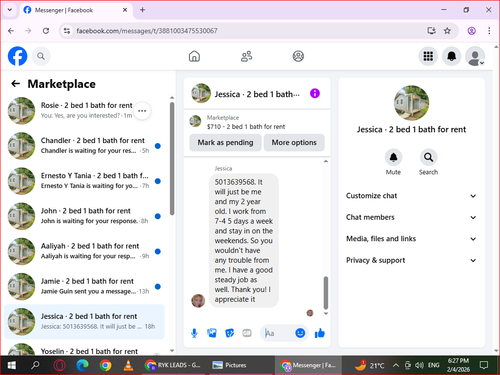Open Facebook notifications bell
Screen dimensions: 500x375
click(451, 56)
